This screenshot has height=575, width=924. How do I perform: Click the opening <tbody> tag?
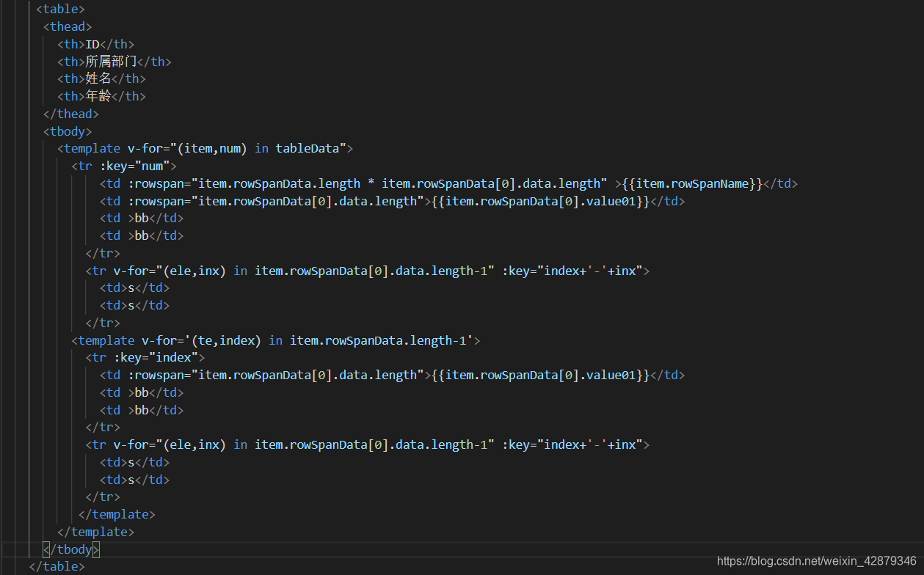(x=68, y=131)
